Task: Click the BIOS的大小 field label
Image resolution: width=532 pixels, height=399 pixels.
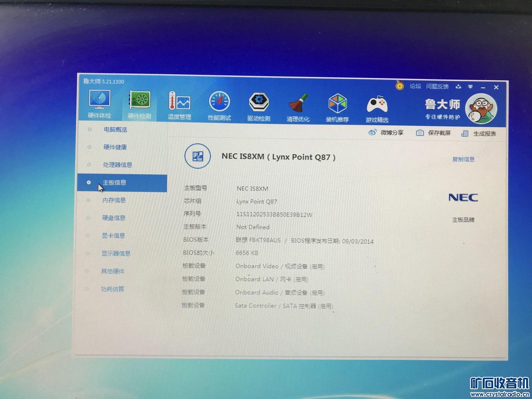Action: pyautogui.click(x=198, y=253)
